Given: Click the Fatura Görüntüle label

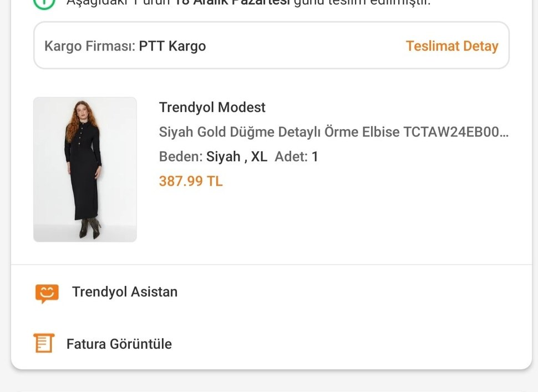Looking at the screenshot, I should pos(119,344).
